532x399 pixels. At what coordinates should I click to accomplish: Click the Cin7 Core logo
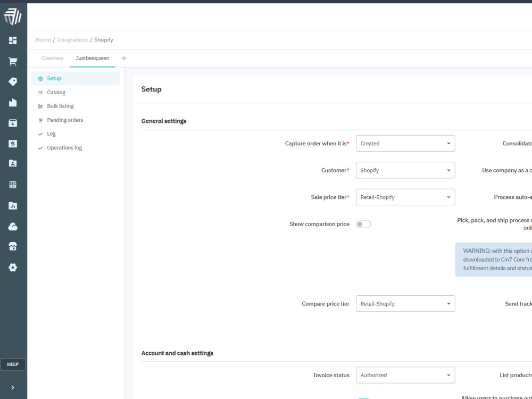tap(13, 16)
